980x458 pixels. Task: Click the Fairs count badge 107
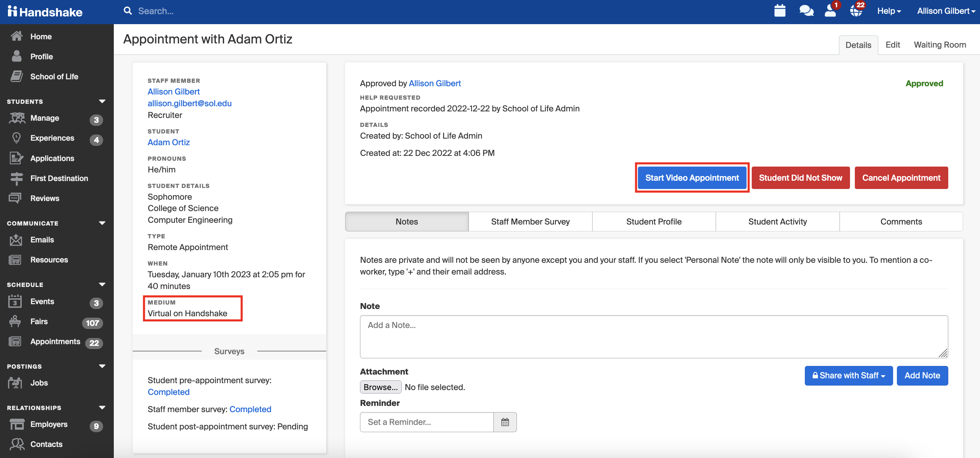pyautogui.click(x=92, y=323)
